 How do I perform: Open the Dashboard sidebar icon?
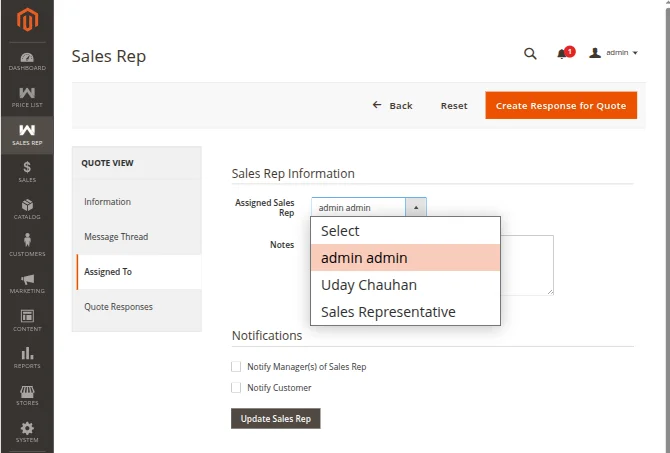(x=27, y=60)
